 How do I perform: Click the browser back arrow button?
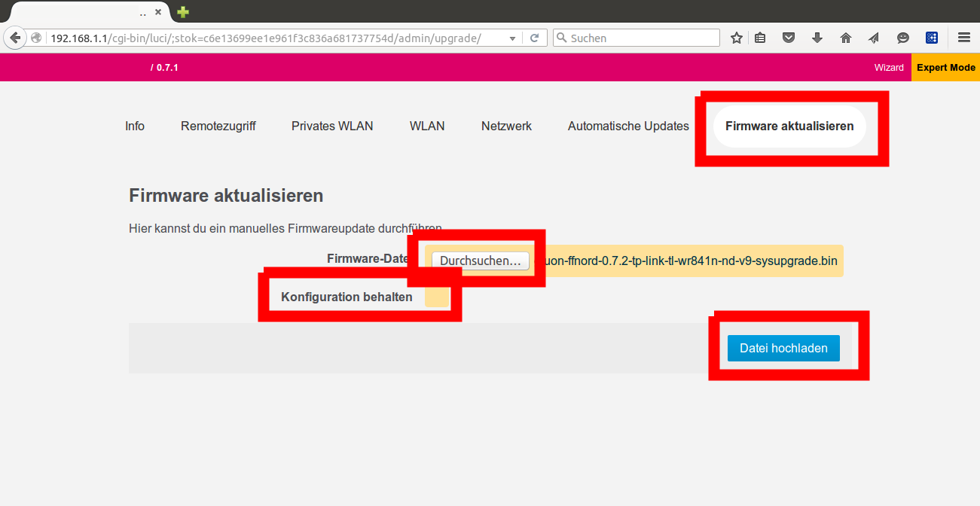(15, 38)
